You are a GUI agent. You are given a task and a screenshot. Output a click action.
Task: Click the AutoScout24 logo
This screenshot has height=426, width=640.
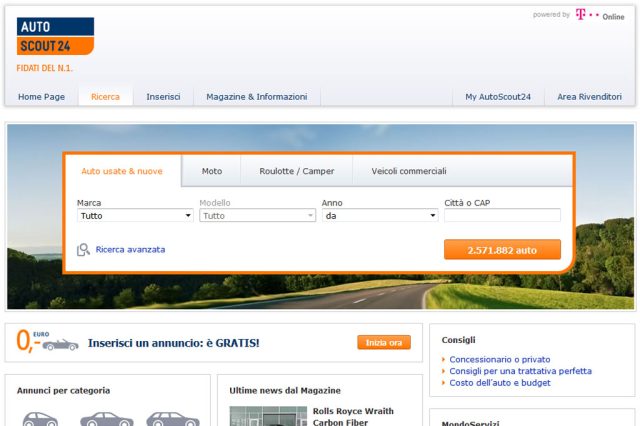click(x=55, y=36)
